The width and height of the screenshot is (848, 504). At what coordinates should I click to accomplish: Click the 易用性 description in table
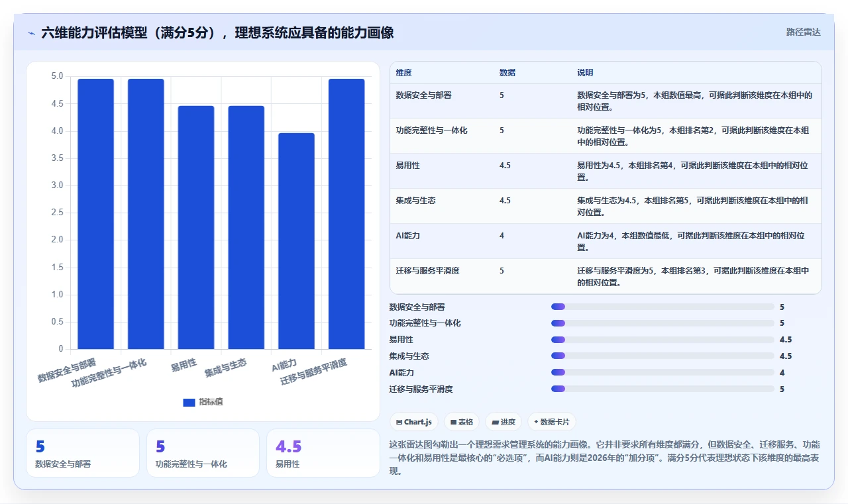coord(692,172)
